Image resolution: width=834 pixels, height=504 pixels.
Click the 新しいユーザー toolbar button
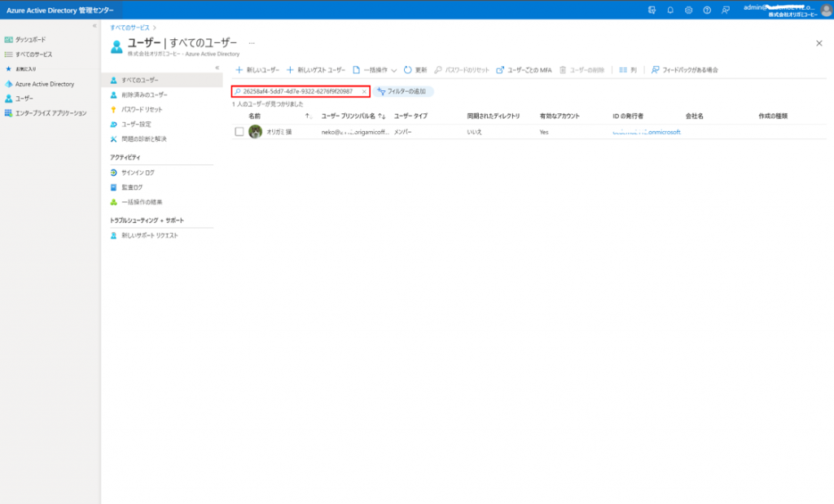coord(257,70)
